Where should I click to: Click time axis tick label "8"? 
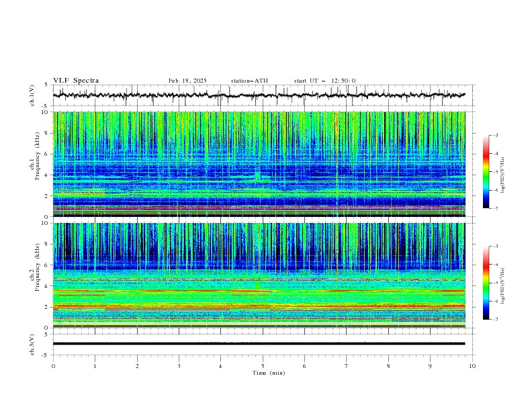pyautogui.click(x=388, y=366)
